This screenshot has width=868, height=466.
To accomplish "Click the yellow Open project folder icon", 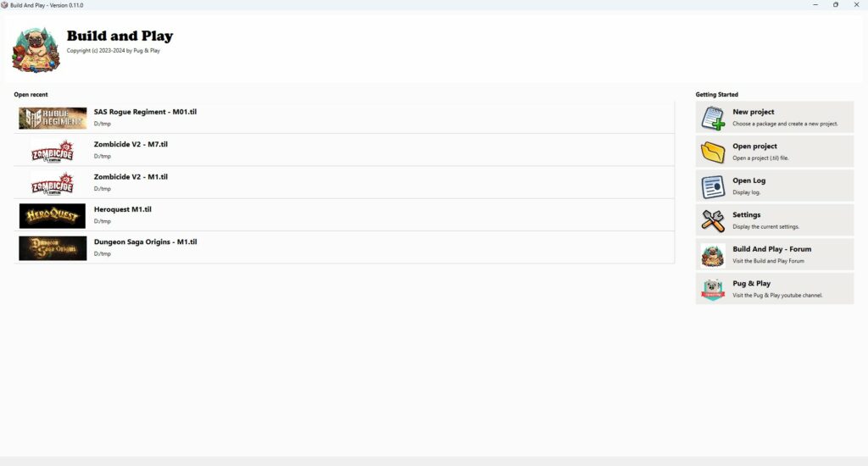I will pos(713,152).
